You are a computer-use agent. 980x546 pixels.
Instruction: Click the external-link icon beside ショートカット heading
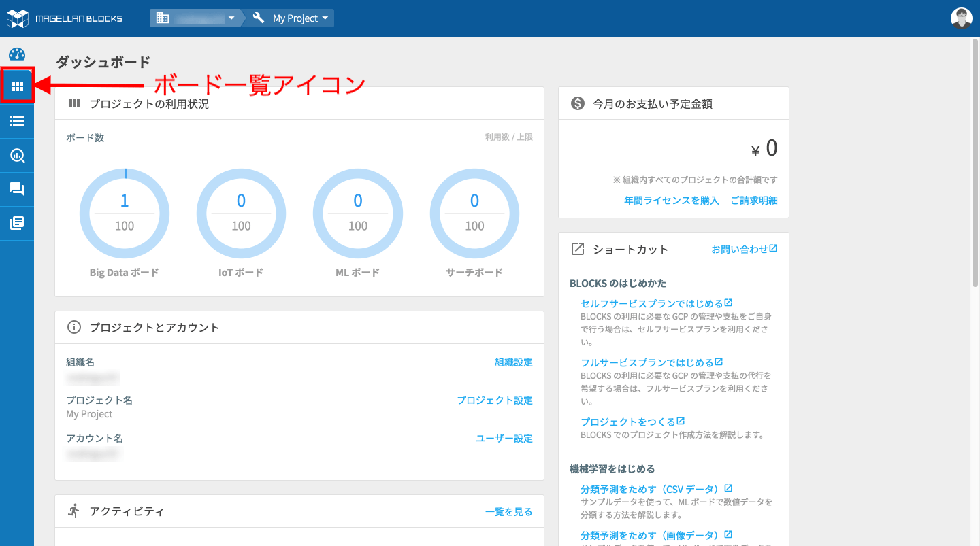click(x=578, y=249)
